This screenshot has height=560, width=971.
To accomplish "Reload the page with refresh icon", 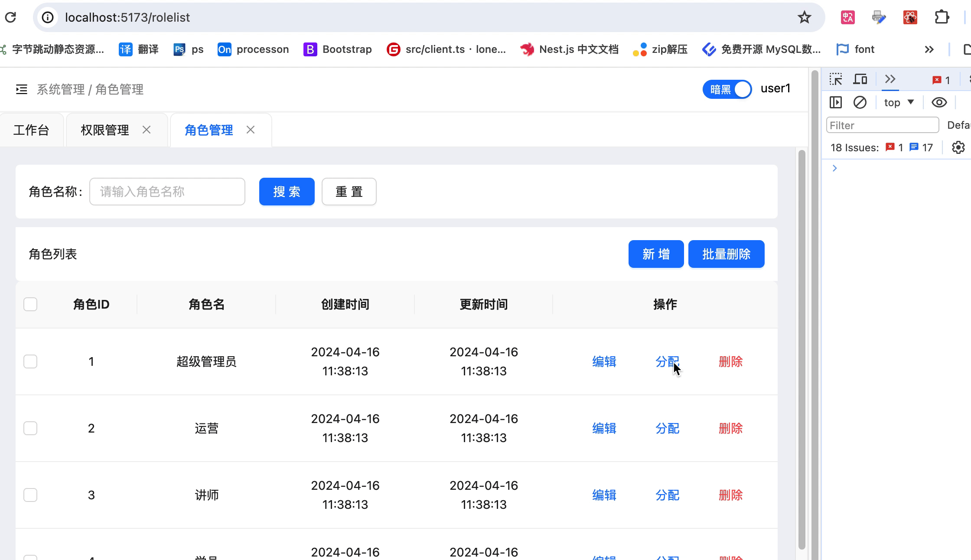I will coord(10,17).
